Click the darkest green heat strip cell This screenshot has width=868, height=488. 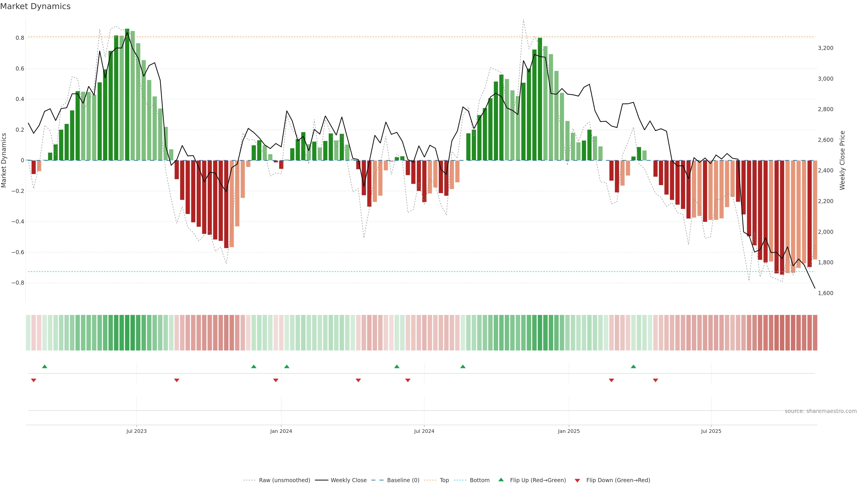pyautogui.click(x=127, y=333)
